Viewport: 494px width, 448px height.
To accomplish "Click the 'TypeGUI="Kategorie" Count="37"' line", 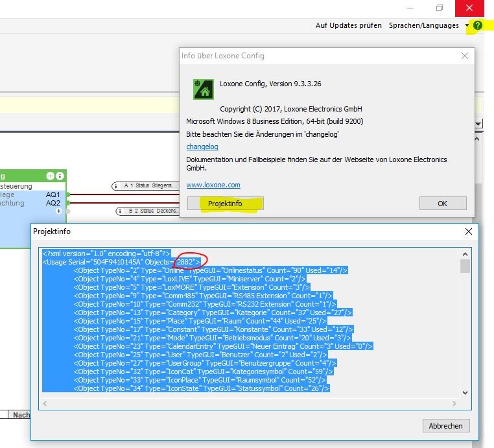I will coord(213,313).
